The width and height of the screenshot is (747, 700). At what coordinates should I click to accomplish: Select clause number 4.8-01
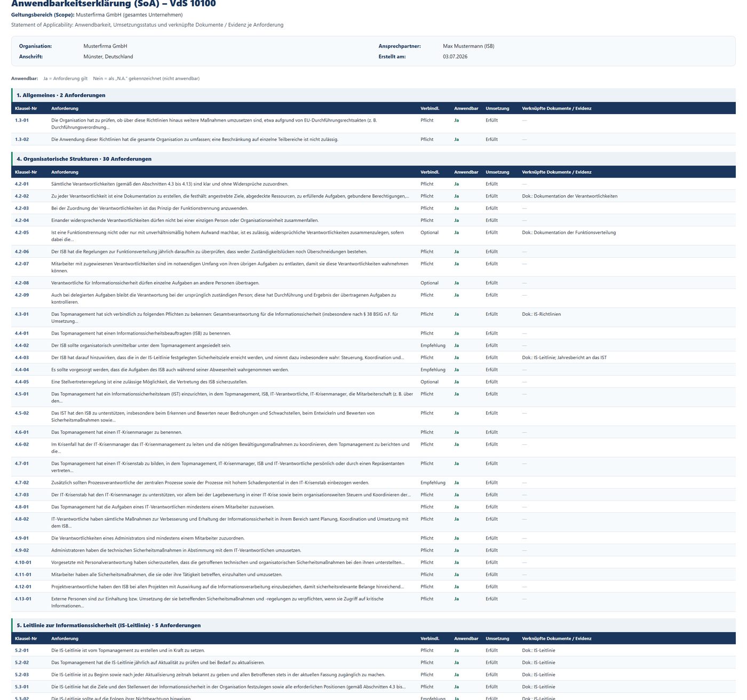22,507
